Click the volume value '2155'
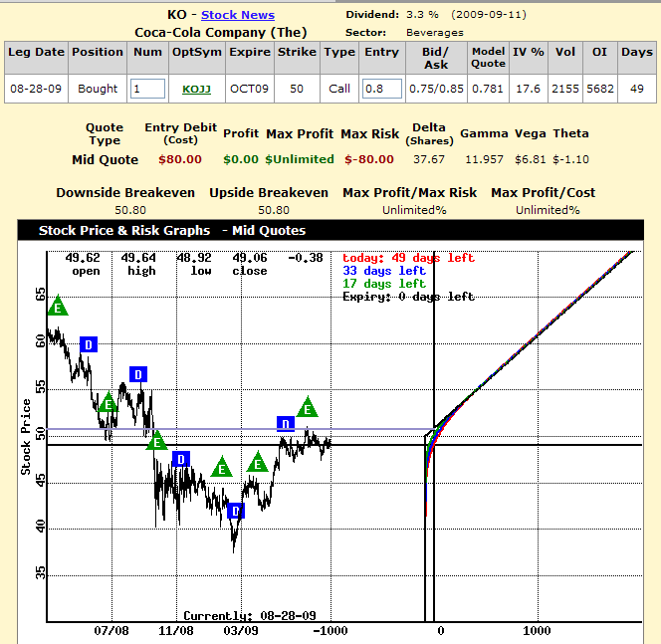The image size is (661, 644). tap(564, 89)
